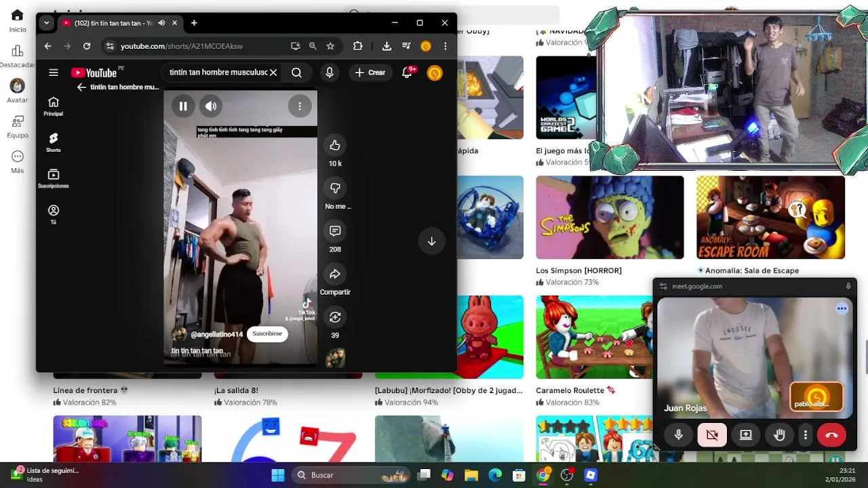Open the Windows Start button
Viewport: 868px width, 488px height.
pos(278,475)
